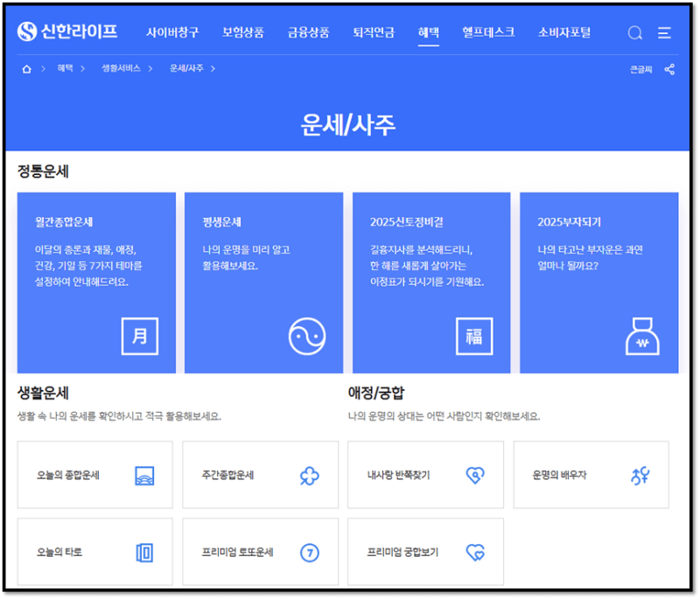Click the 생활서비스 breadcrumb link
The width and height of the screenshot is (700, 599).
tap(121, 68)
